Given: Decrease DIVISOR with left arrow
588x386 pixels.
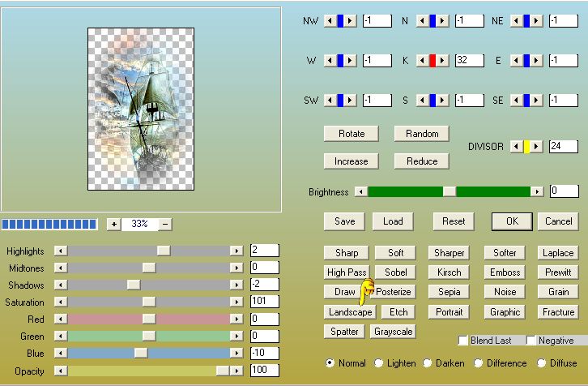Looking at the screenshot, I should (517, 147).
